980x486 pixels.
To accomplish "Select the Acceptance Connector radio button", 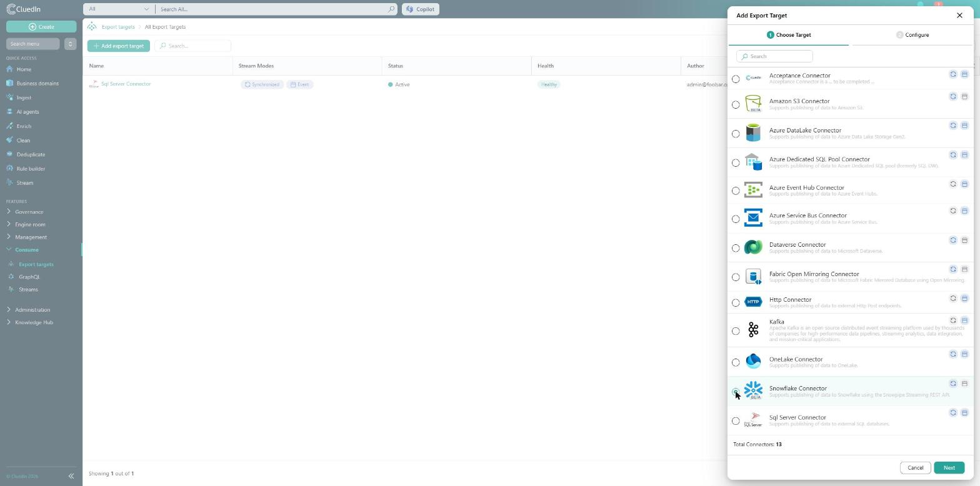I will coord(736,79).
